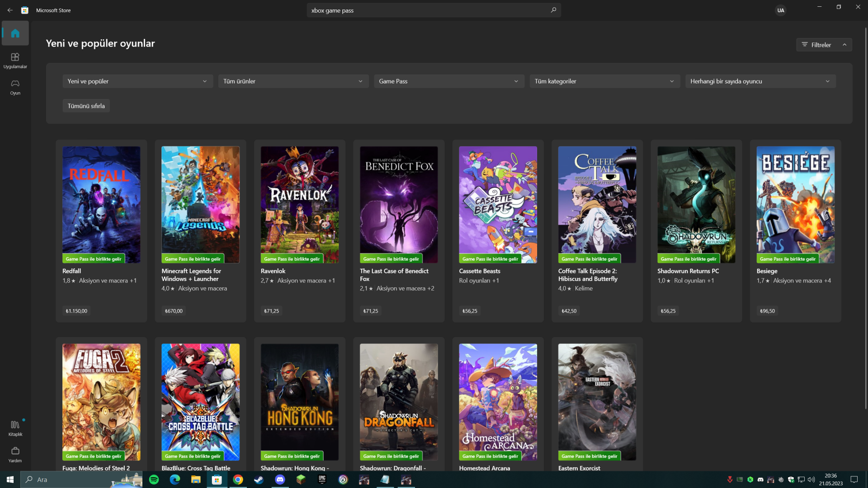Image resolution: width=868 pixels, height=488 pixels.
Task: Open the Redfall game thumbnail
Action: tap(101, 204)
